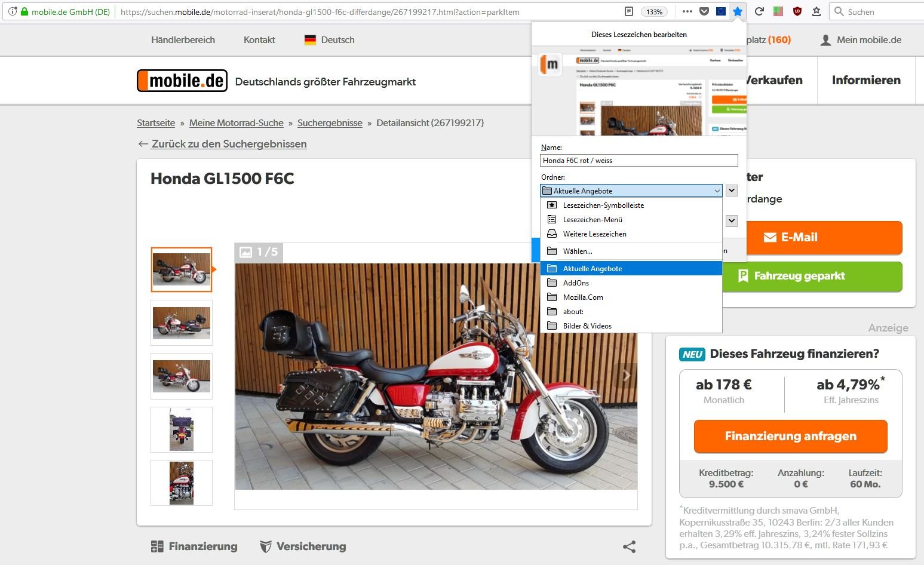Toggle the Fahrzeug geparkt button
The height and width of the screenshot is (565, 924).
tap(812, 276)
